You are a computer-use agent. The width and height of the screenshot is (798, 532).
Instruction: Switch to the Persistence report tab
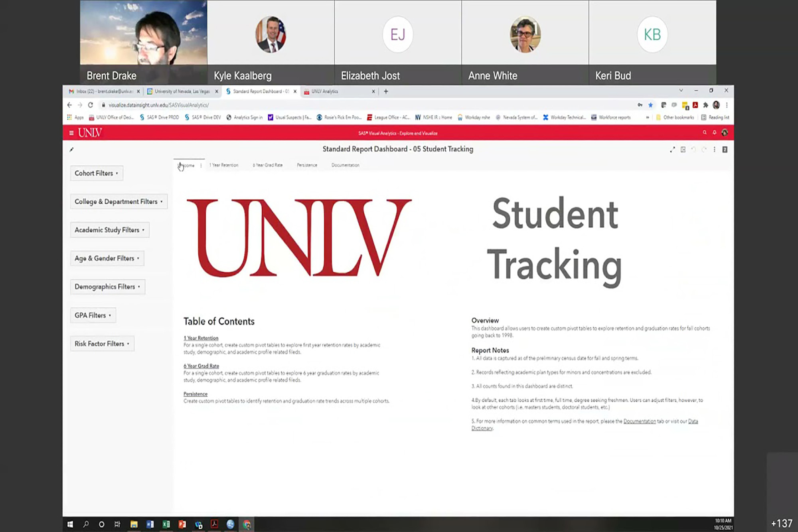coord(307,165)
